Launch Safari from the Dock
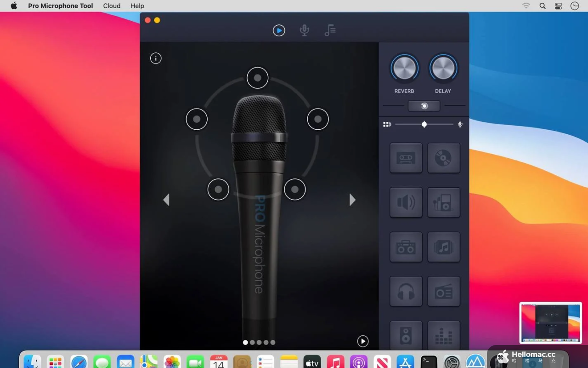The height and width of the screenshot is (368, 588). [79, 362]
